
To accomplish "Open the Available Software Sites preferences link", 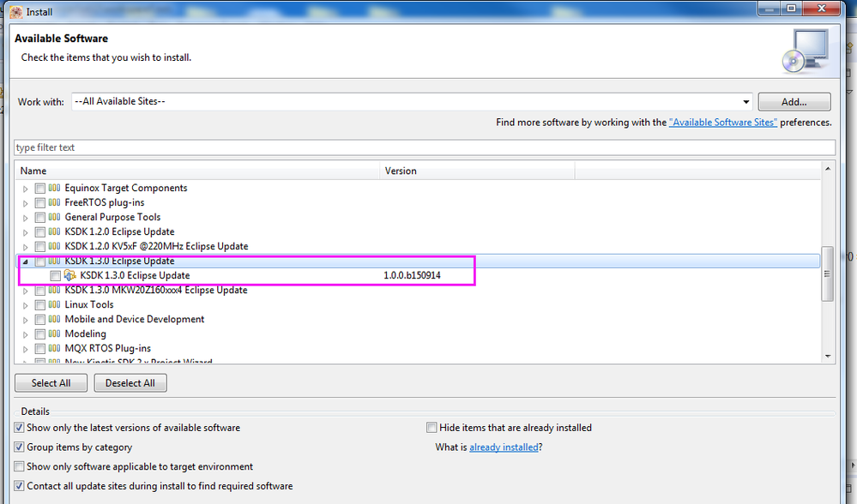I will click(722, 123).
